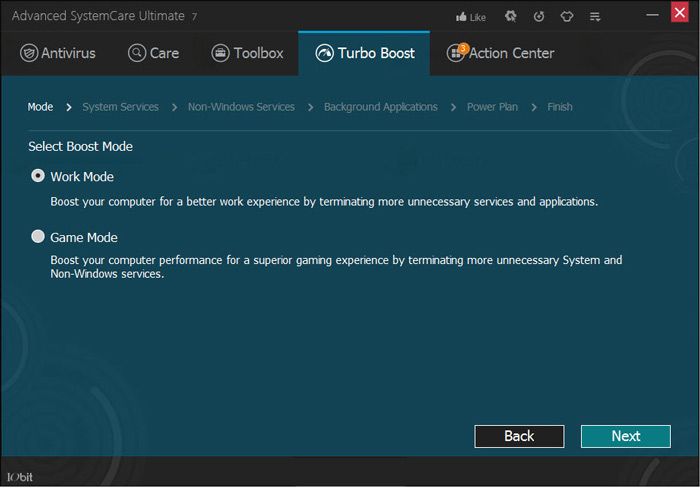This screenshot has height=487, width=700.
Task: Click the Mode breadcrumb step
Action: (x=40, y=107)
